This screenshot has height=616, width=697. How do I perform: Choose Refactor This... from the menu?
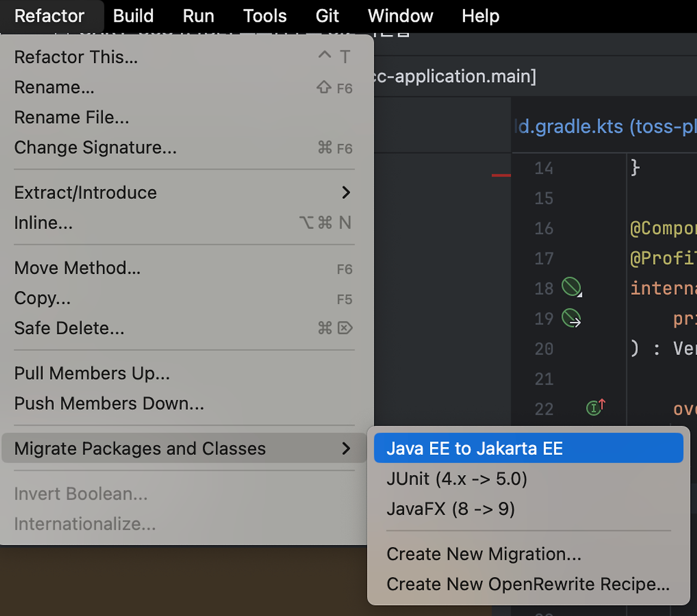tap(76, 57)
